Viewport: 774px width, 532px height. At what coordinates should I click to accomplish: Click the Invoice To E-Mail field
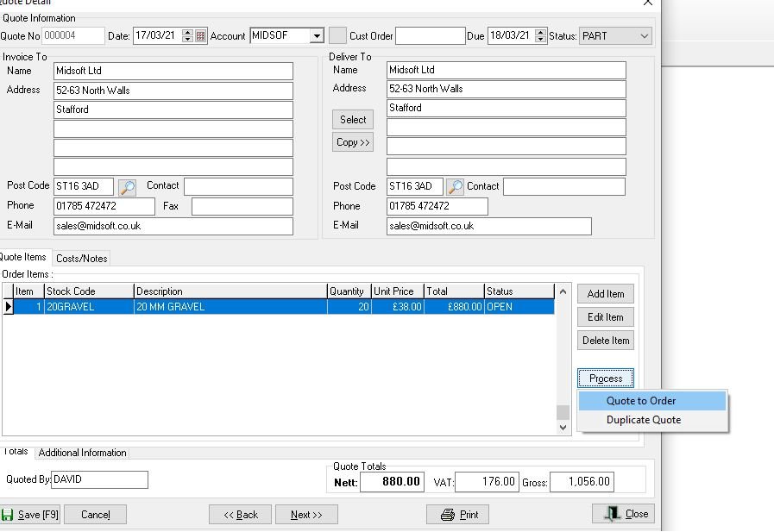pyautogui.click(x=173, y=226)
